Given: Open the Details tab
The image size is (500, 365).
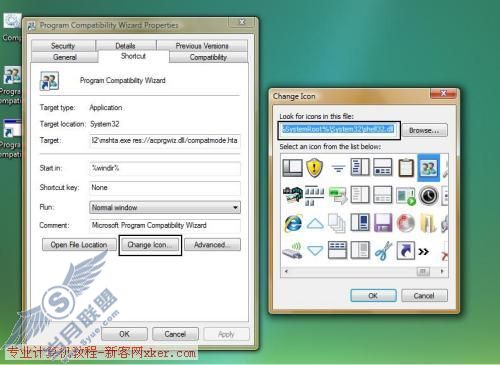Looking at the screenshot, I should tap(126, 46).
